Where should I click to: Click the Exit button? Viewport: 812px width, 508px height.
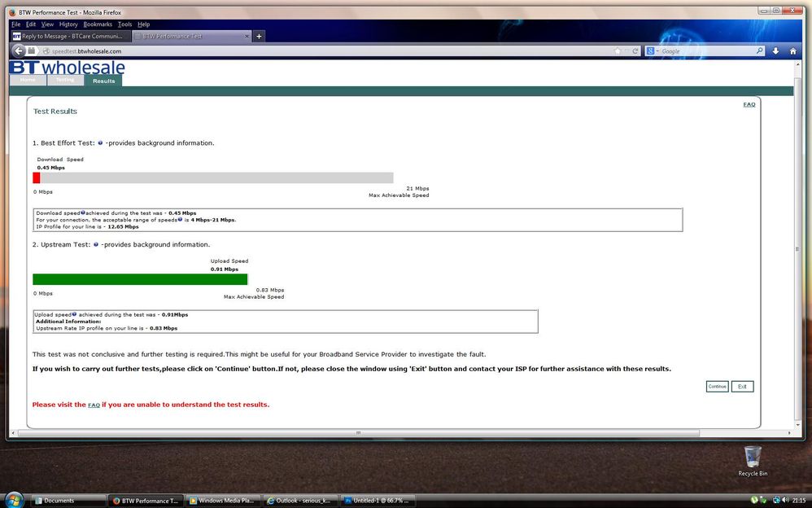(x=742, y=386)
